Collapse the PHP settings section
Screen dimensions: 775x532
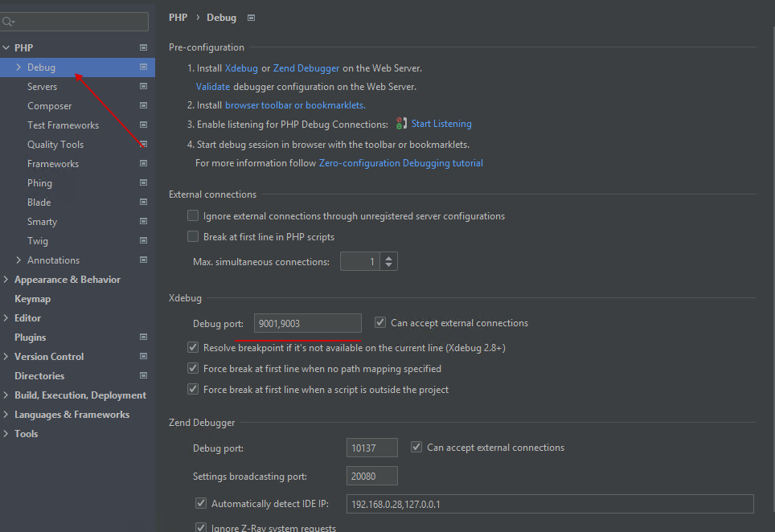pos(6,48)
